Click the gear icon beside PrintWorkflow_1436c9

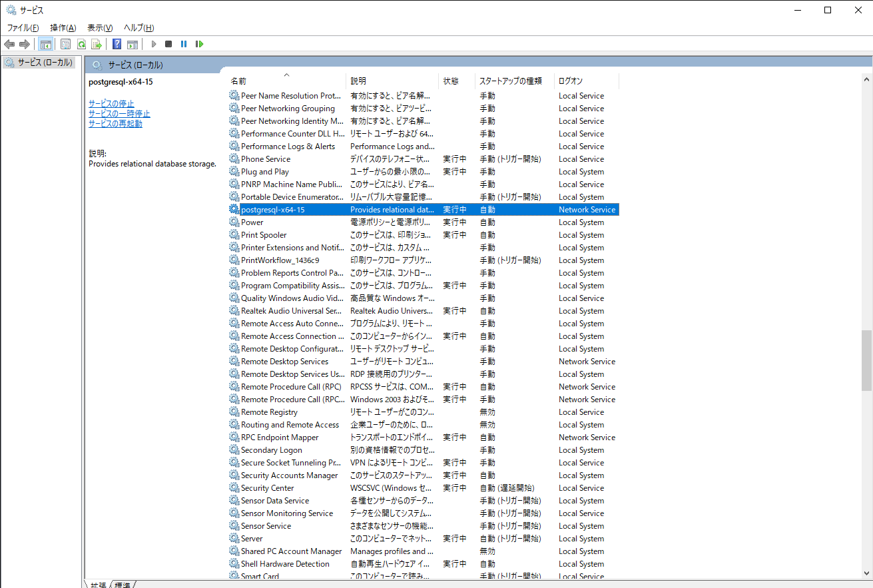tap(234, 260)
